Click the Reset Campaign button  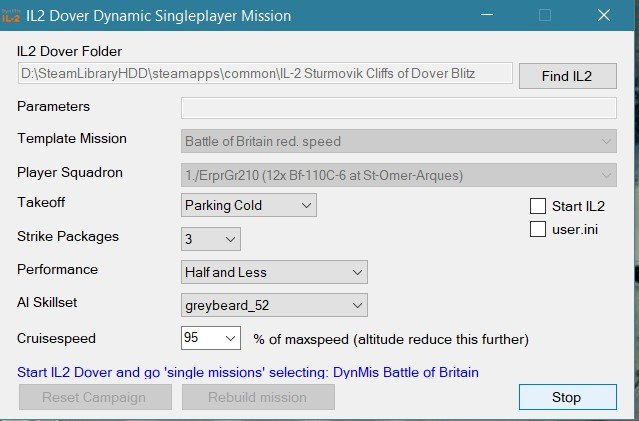click(94, 397)
